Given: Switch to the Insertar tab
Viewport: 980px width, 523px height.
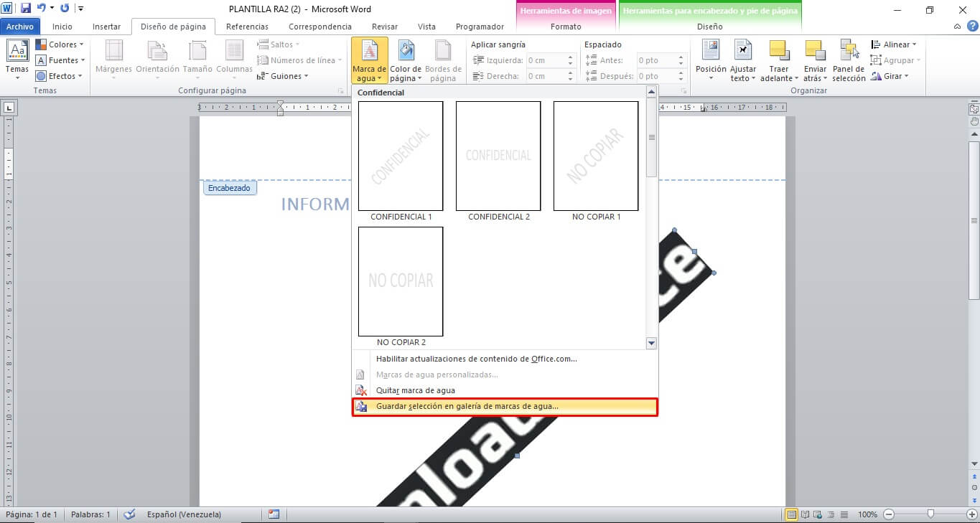Looking at the screenshot, I should 107,27.
